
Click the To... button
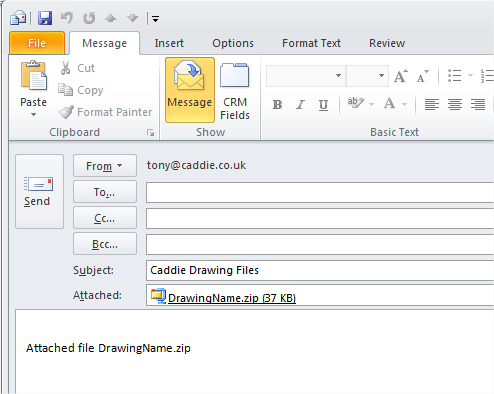[x=105, y=192]
